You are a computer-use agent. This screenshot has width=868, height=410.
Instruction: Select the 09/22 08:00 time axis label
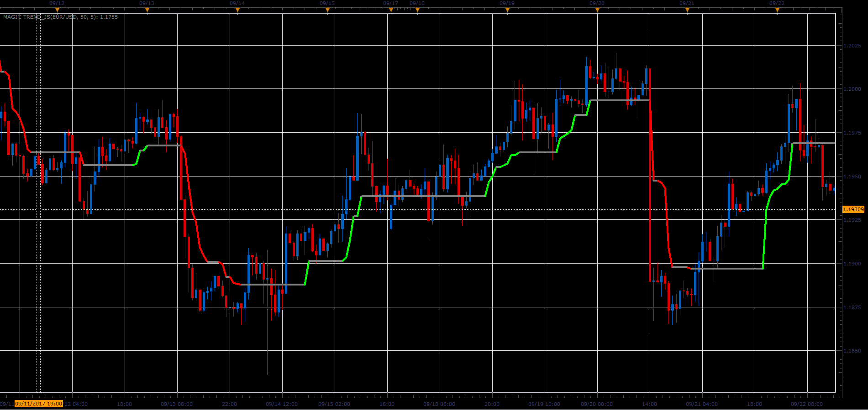807,404
